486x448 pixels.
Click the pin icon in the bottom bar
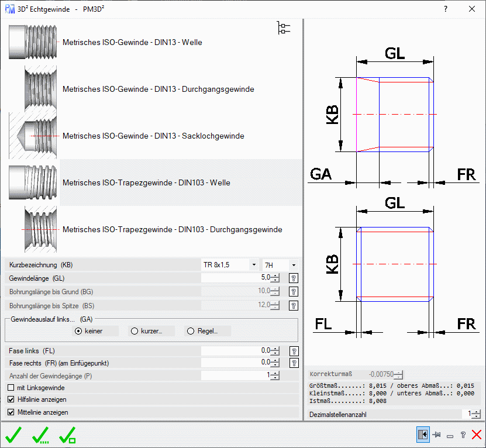click(436, 435)
